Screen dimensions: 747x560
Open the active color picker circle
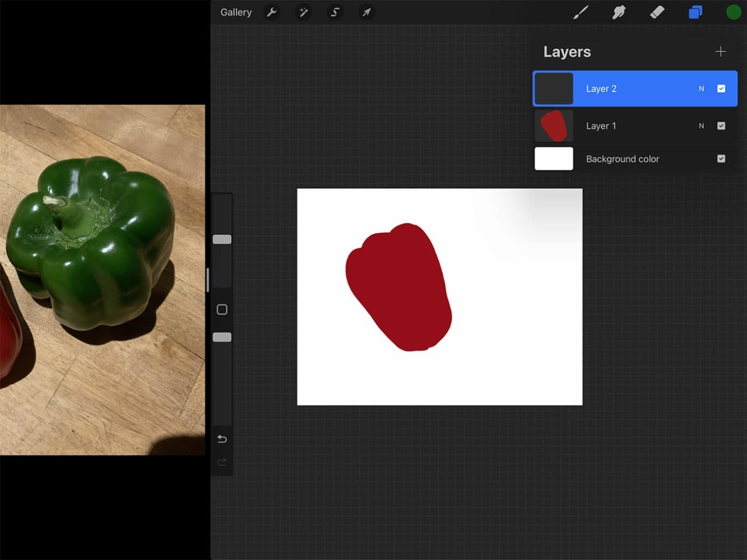(733, 11)
